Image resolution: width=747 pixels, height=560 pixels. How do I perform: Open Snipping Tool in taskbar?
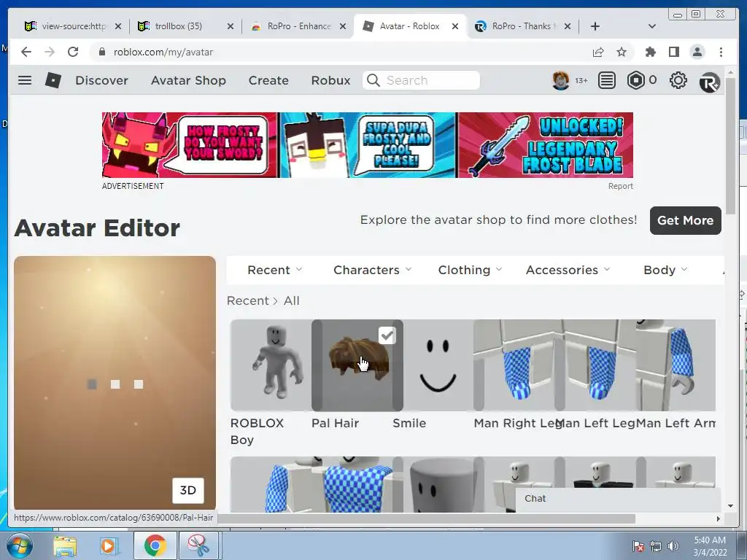pyautogui.click(x=198, y=545)
